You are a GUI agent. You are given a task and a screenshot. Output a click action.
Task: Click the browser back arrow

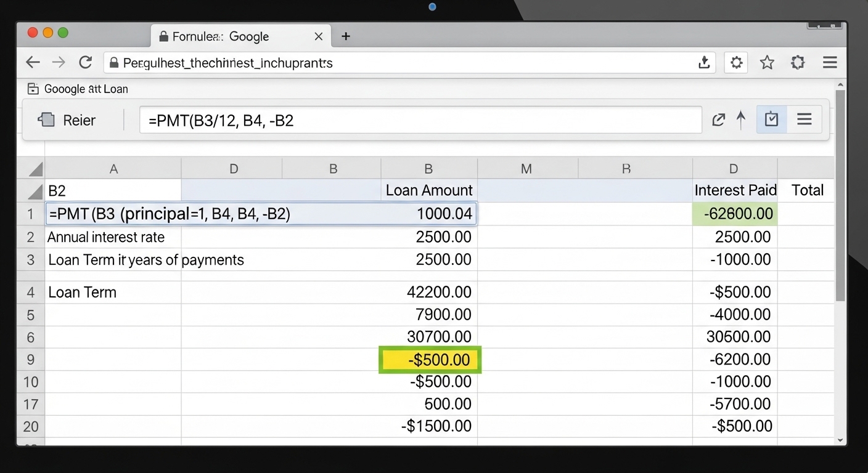click(33, 62)
